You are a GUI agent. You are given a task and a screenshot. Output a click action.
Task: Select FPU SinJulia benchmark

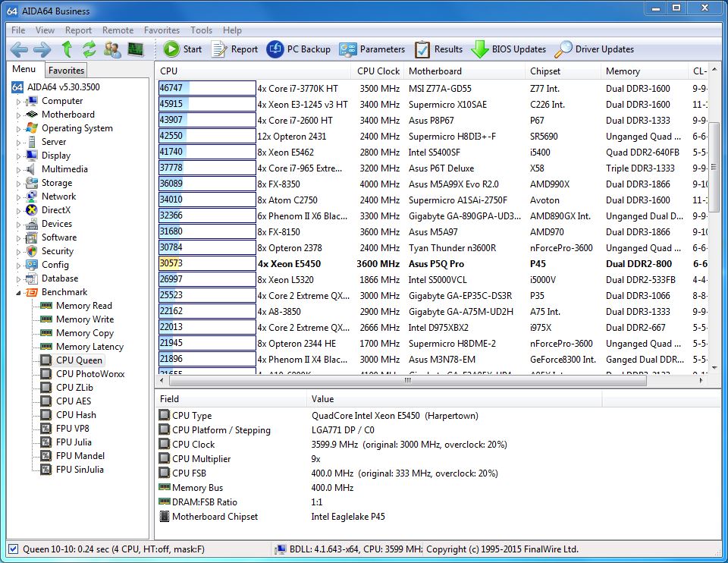coord(80,470)
